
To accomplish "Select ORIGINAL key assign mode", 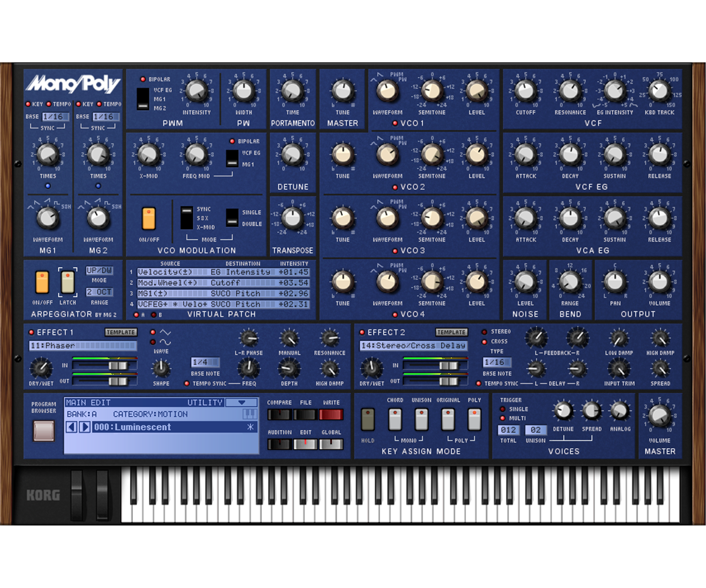I will pos(448,419).
